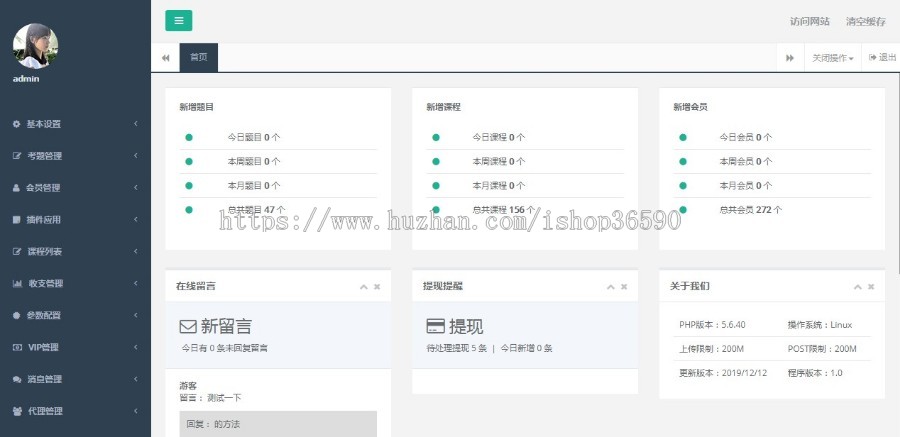Expand the 会员管理 chevron
The width and height of the screenshot is (900, 437).
tap(135, 188)
